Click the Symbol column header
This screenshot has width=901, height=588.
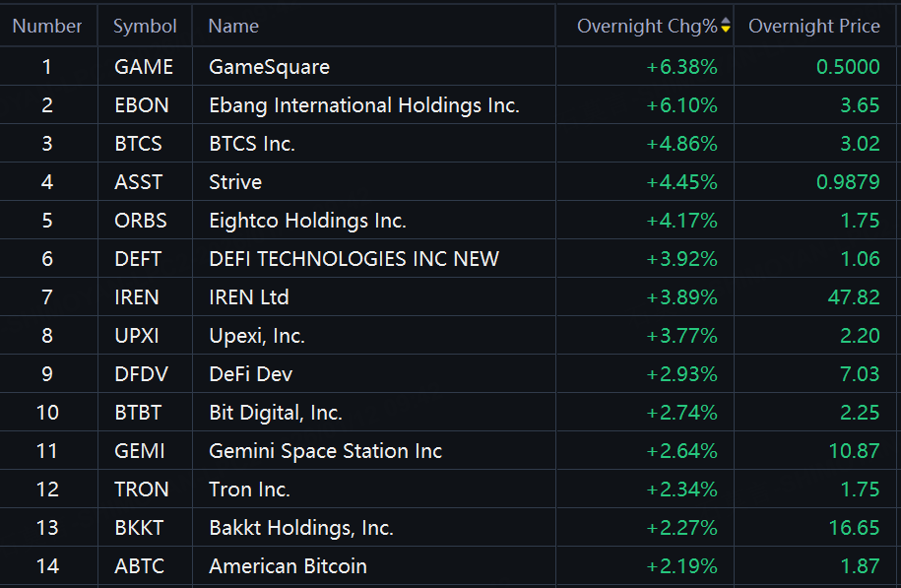click(145, 27)
